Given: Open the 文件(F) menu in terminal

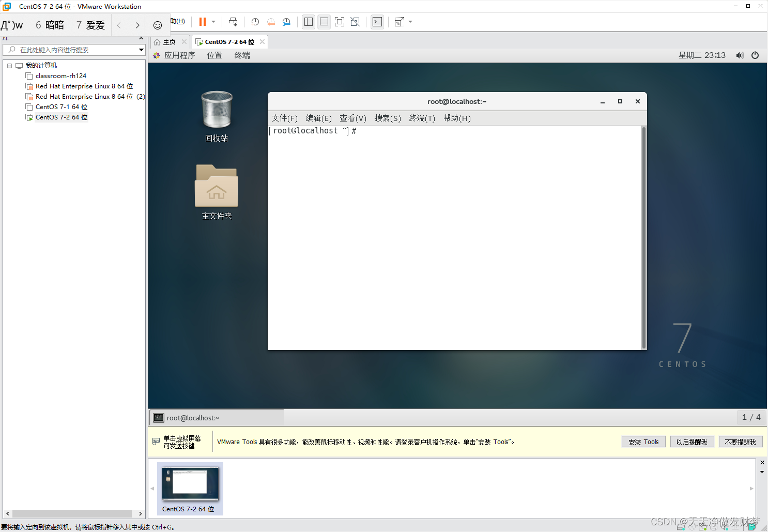Looking at the screenshot, I should click(285, 118).
